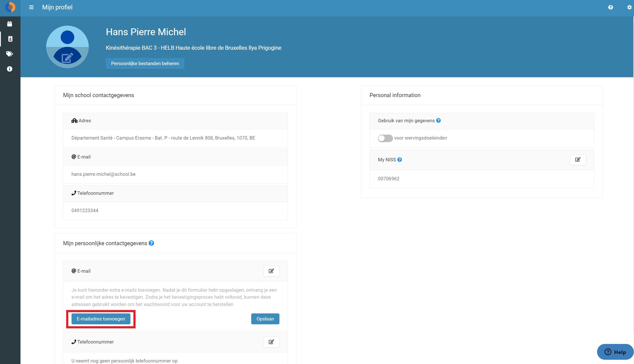Edit personal Telefoonnummer pencil icon

(271, 342)
